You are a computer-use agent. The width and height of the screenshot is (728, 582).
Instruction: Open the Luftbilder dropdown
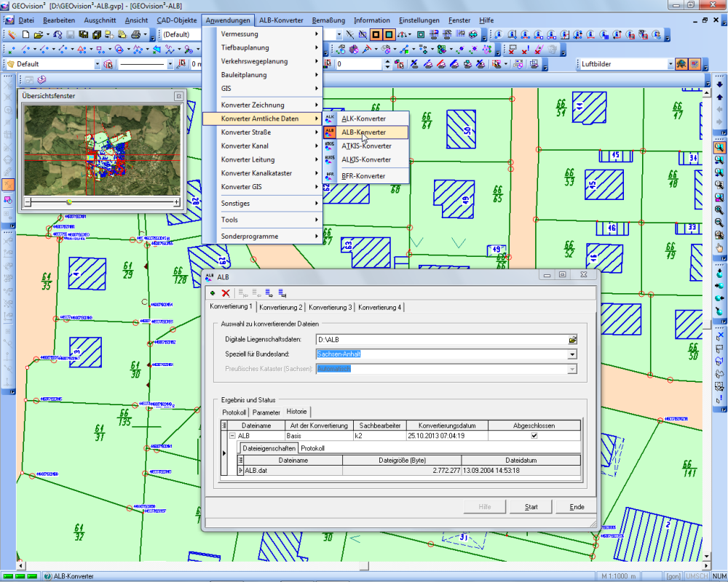(670, 64)
